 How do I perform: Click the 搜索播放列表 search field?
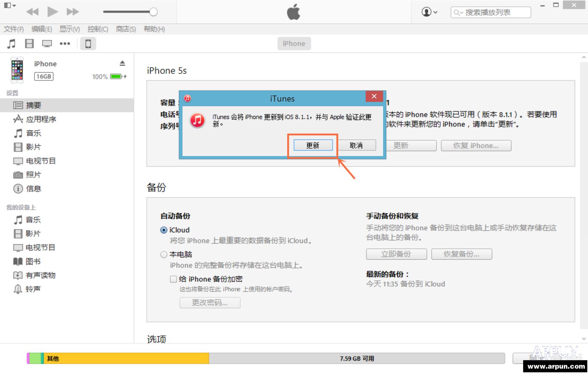492,12
